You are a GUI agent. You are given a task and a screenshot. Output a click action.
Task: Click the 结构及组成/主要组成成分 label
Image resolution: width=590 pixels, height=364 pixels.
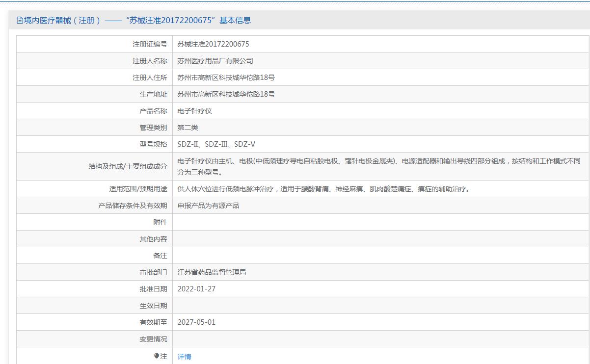click(x=128, y=166)
